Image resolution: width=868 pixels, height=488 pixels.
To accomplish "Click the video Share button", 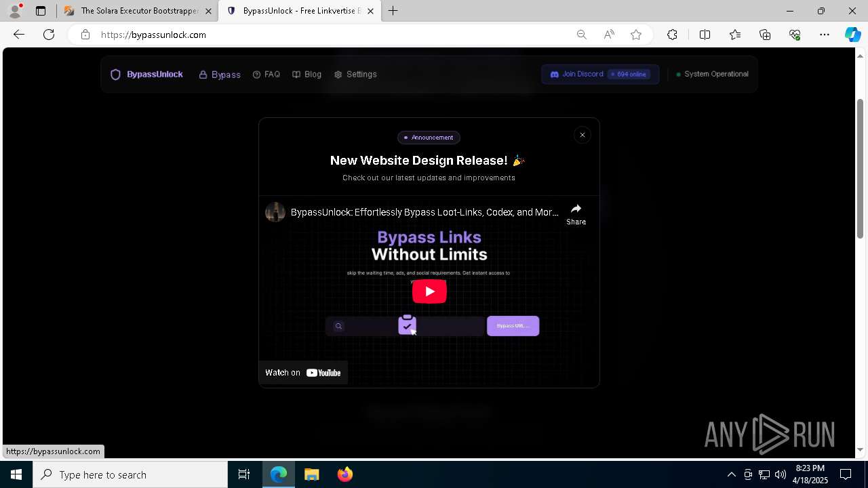I will tap(576, 213).
